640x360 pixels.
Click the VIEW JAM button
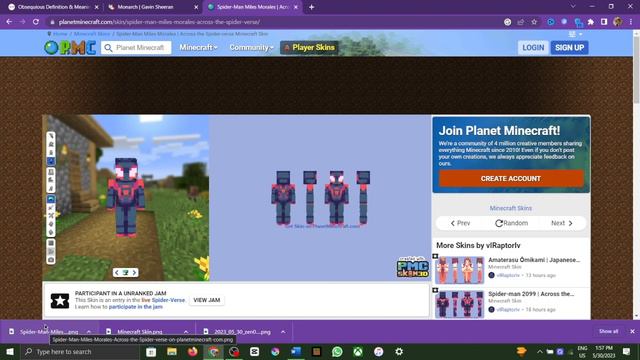207,300
